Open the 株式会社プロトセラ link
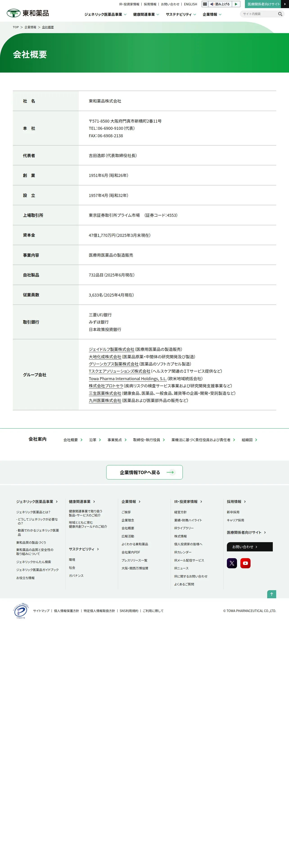This screenshot has width=289, height=868. point(106,386)
